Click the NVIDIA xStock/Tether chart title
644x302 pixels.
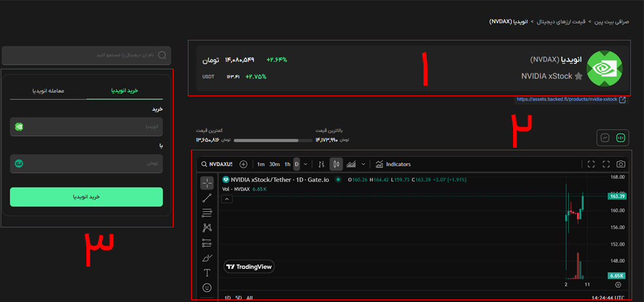coord(279,179)
